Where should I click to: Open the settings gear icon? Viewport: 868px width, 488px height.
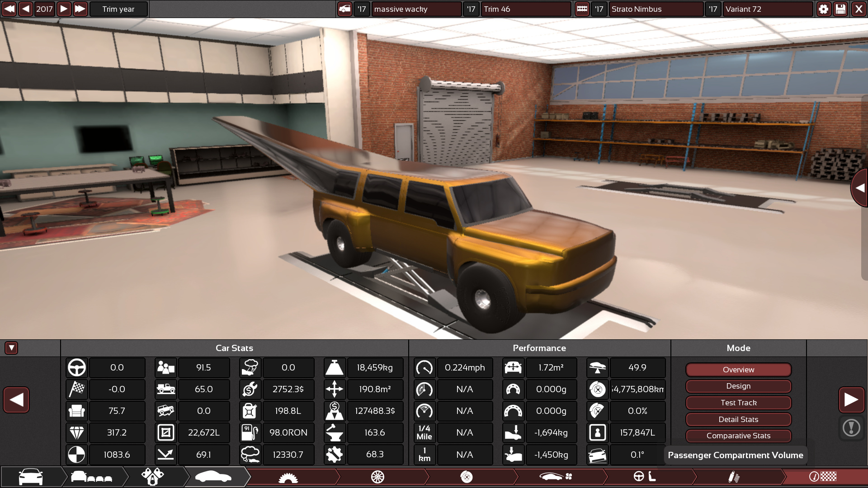point(823,9)
